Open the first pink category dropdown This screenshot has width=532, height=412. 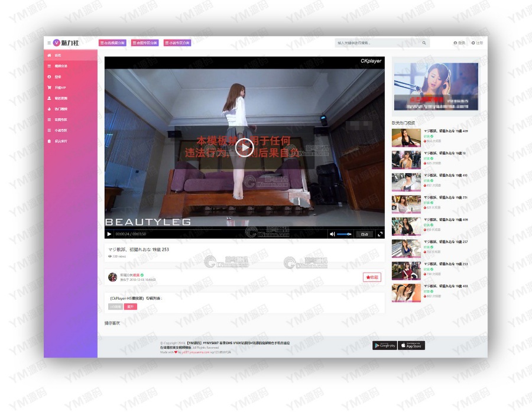[112, 43]
